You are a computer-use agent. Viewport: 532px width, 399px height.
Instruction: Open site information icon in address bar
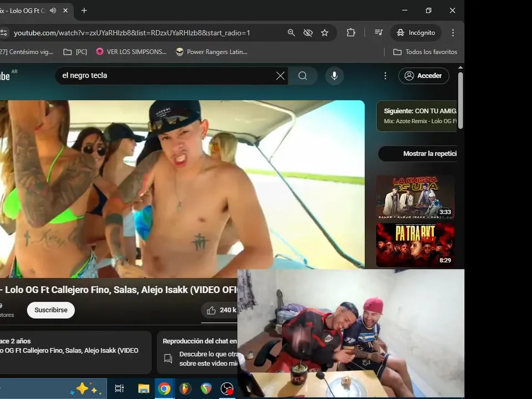tap(4, 33)
